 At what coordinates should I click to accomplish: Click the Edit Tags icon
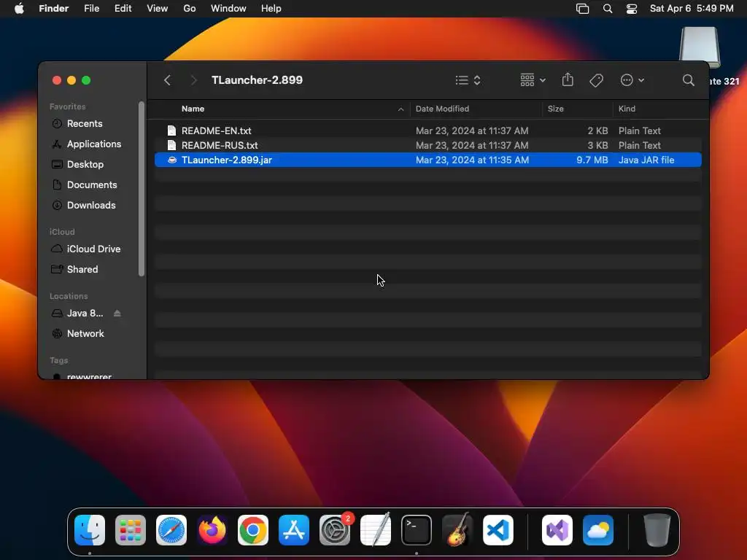(x=596, y=80)
